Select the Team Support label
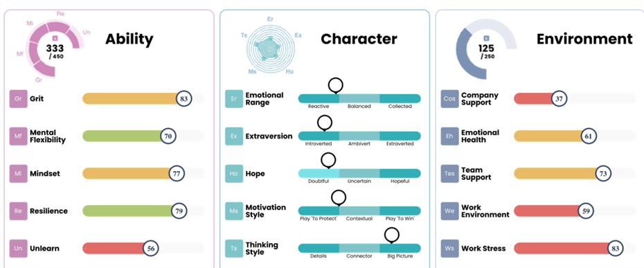The width and height of the screenshot is (644, 268). [476, 173]
